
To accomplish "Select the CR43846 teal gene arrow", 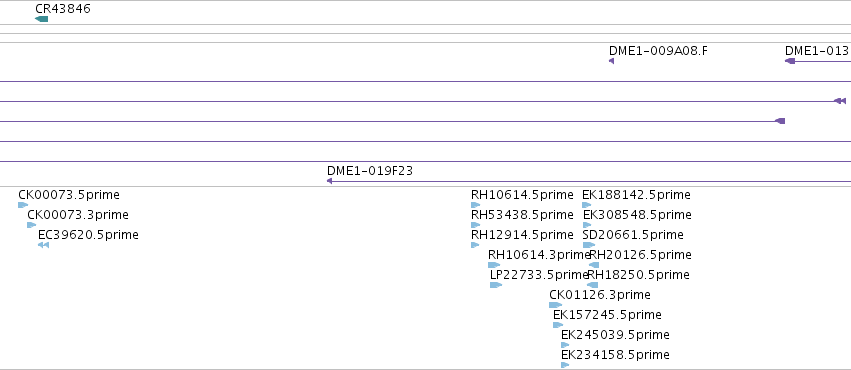I will [x=41, y=19].
